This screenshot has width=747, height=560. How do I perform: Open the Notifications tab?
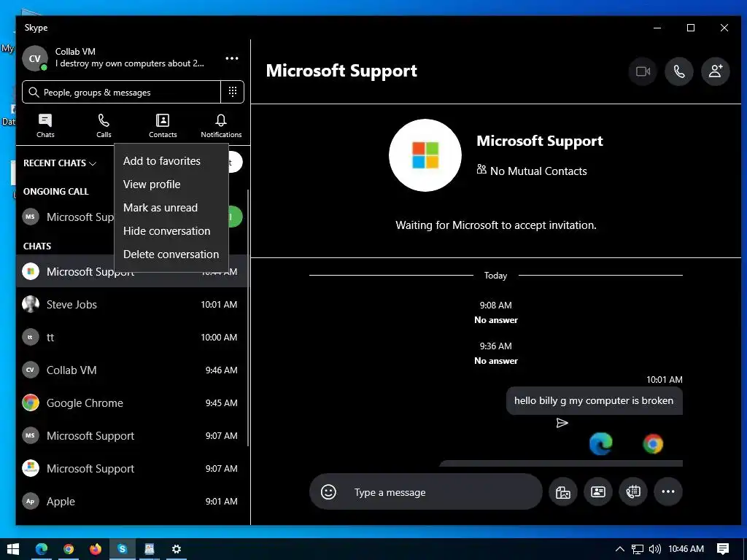[x=221, y=125]
